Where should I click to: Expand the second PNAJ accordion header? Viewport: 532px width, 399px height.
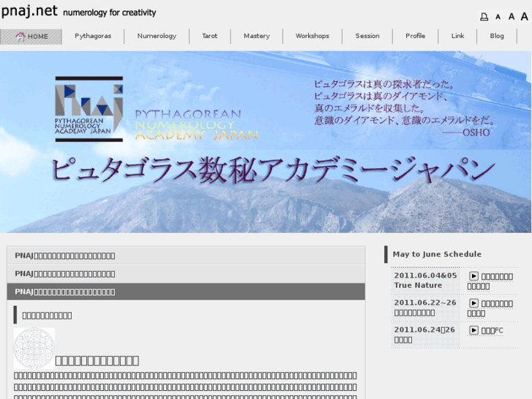pos(186,274)
